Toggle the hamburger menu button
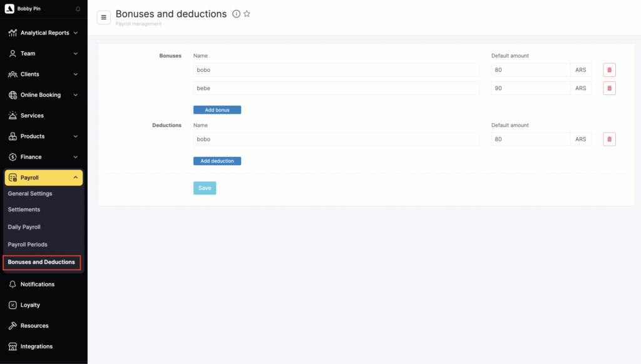This screenshot has width=641, height=364. pos(104,18)
